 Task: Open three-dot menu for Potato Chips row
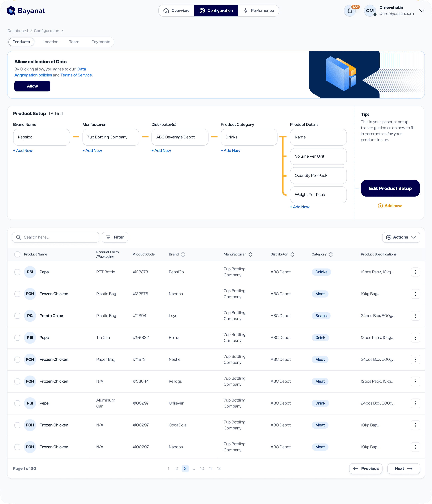pyautogui.click(x=415, y=316)
